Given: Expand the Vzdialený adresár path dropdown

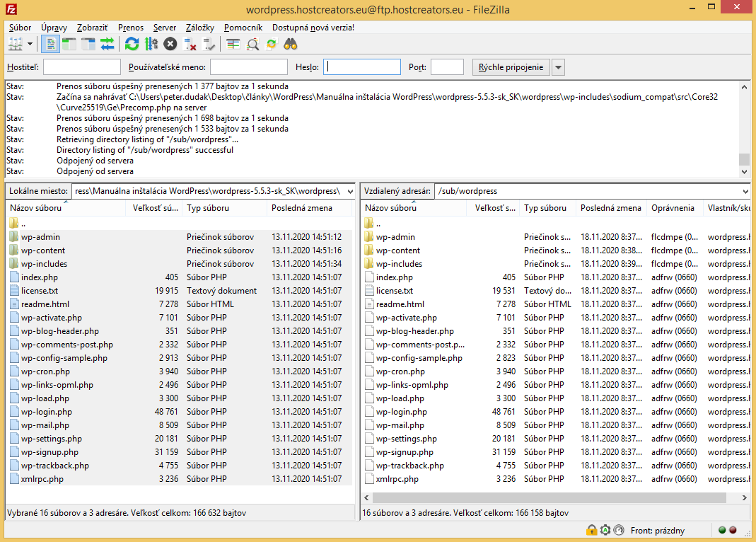Looking at the screenshot, I should pyautogui.click(x=745, y=192).
